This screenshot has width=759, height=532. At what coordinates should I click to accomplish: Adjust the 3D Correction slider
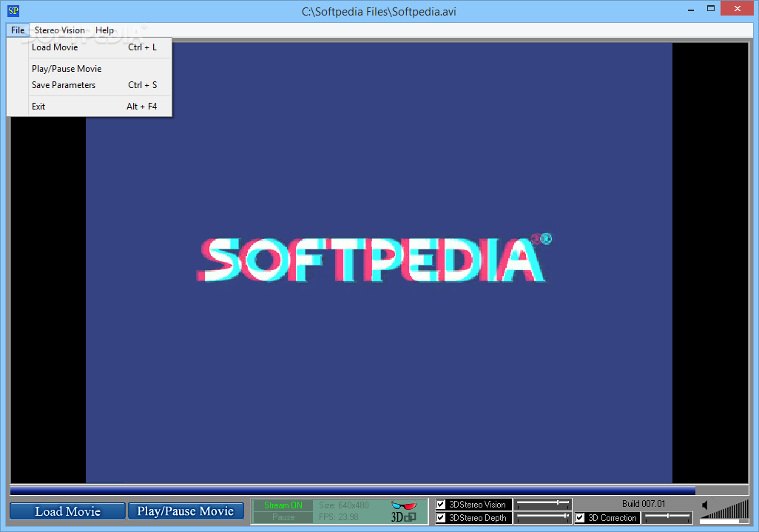pyautogui.click(x=667, y=518)
